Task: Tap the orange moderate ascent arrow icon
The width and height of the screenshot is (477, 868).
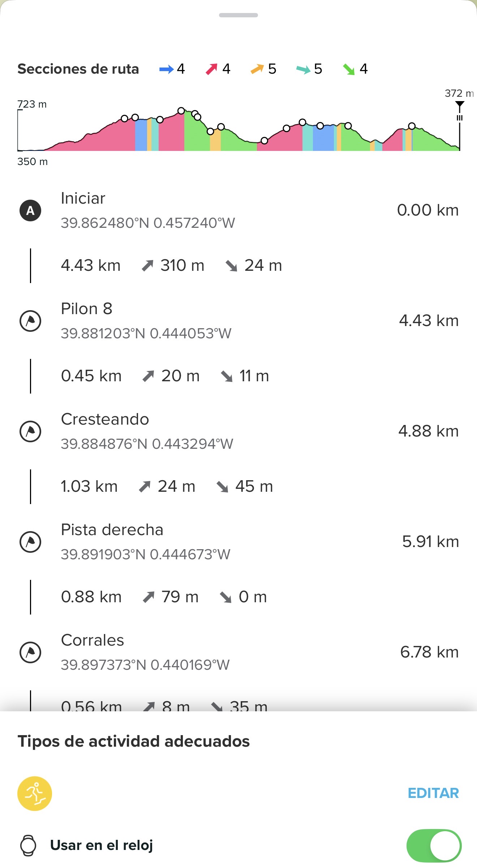Action: pyautogui.click(x=257, y=69)
